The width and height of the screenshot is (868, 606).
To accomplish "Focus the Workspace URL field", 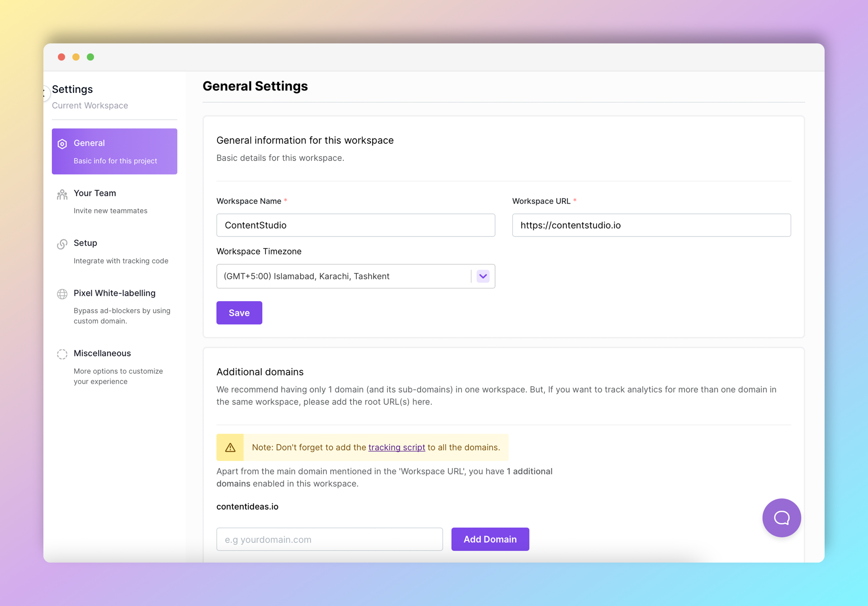I will pyautogui.click(x=651, y=225).
